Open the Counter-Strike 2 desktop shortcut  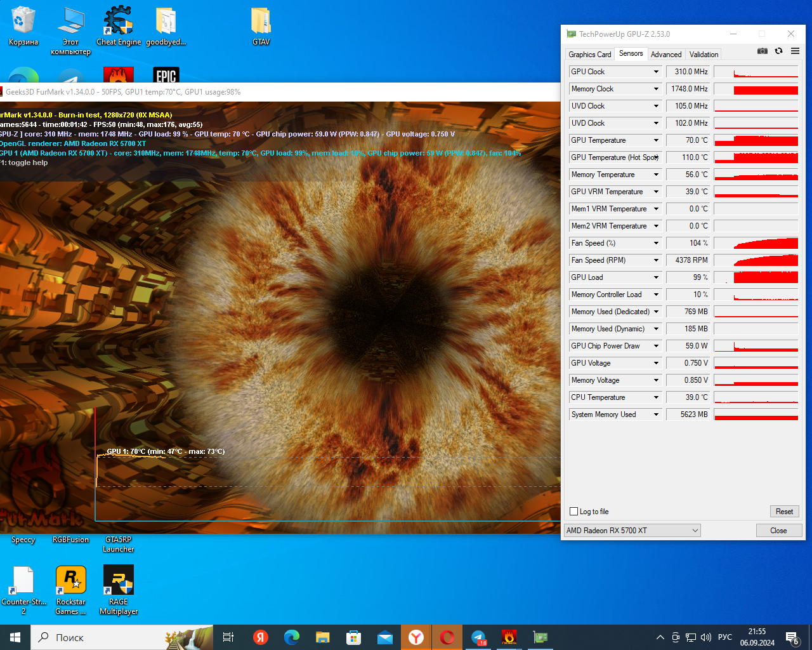[x=23, y=590]
